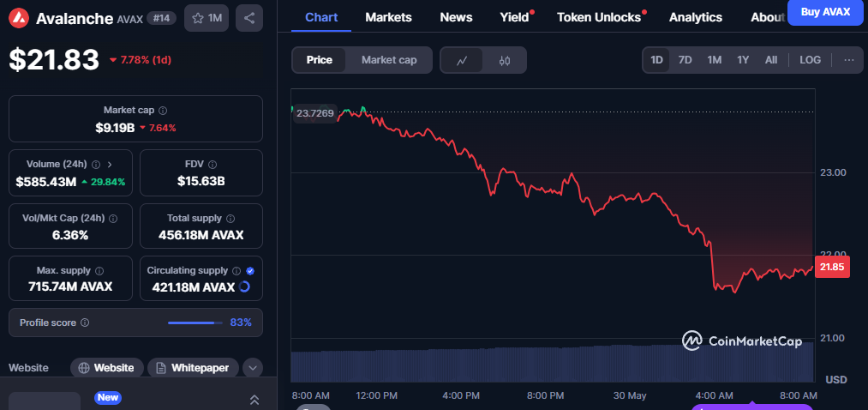Click the $15.63B FDV value

point(201,181)
